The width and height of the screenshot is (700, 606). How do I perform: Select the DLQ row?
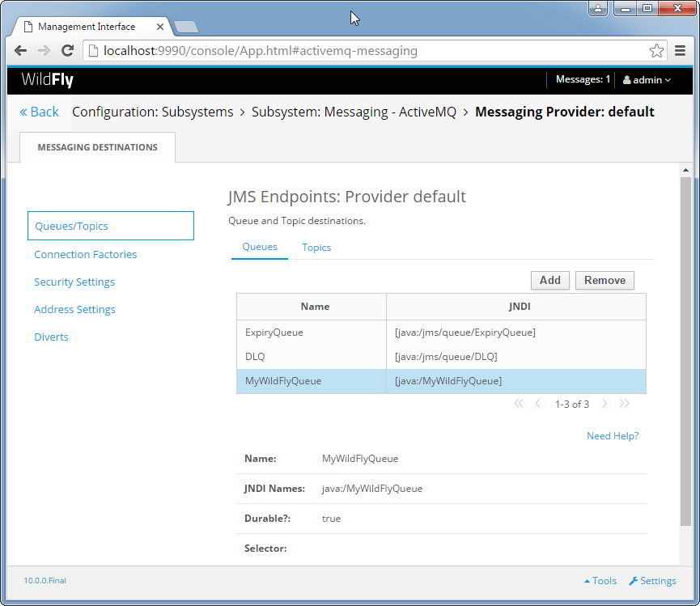pyautogui.click(x=441, y=357)
